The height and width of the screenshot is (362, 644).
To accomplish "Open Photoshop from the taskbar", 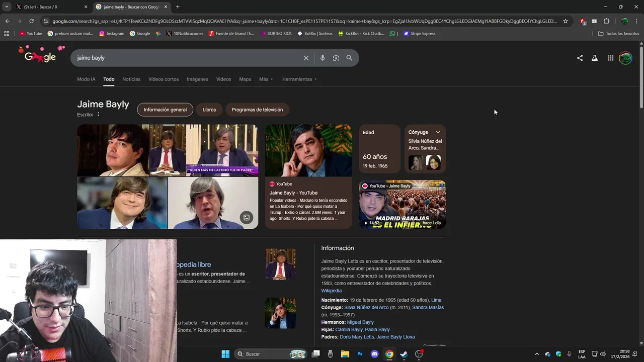I will [360, 354].
